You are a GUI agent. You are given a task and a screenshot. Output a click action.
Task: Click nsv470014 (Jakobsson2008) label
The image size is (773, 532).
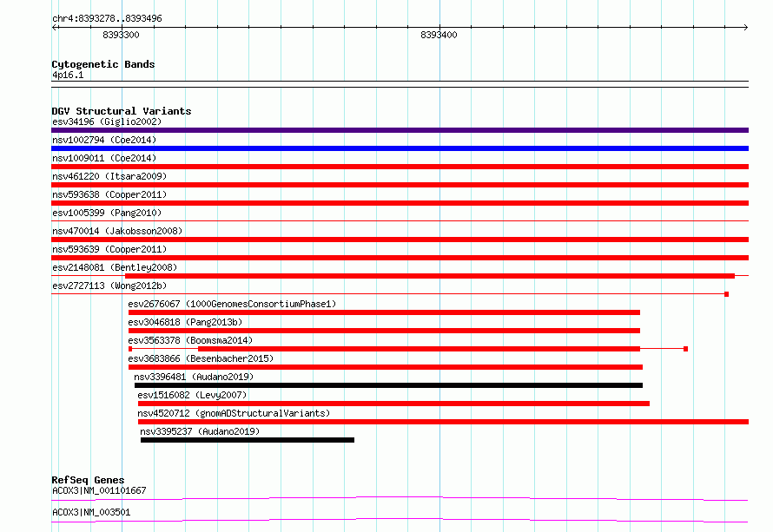[117, 231]
